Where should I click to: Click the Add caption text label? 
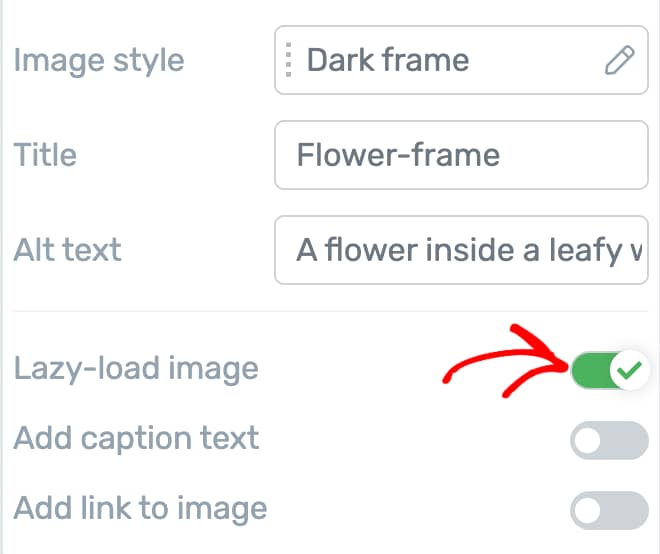(x=136, y=439)
